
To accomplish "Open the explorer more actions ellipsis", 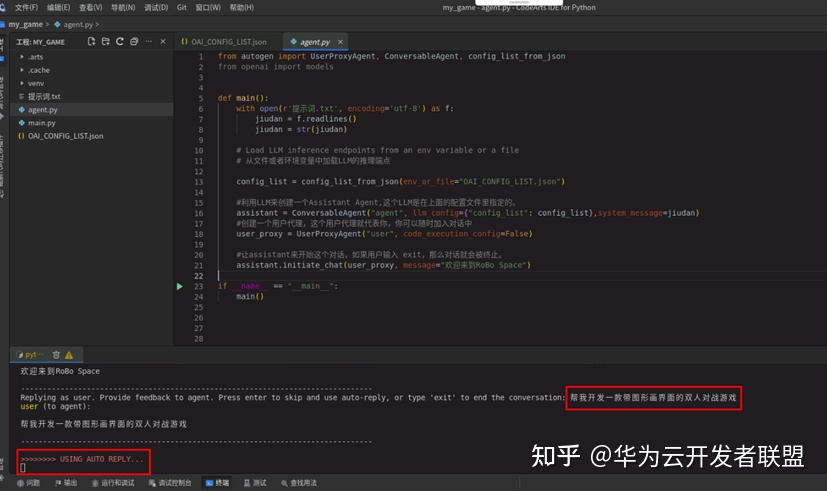I will pyautogui.click(x=148, y=42).
